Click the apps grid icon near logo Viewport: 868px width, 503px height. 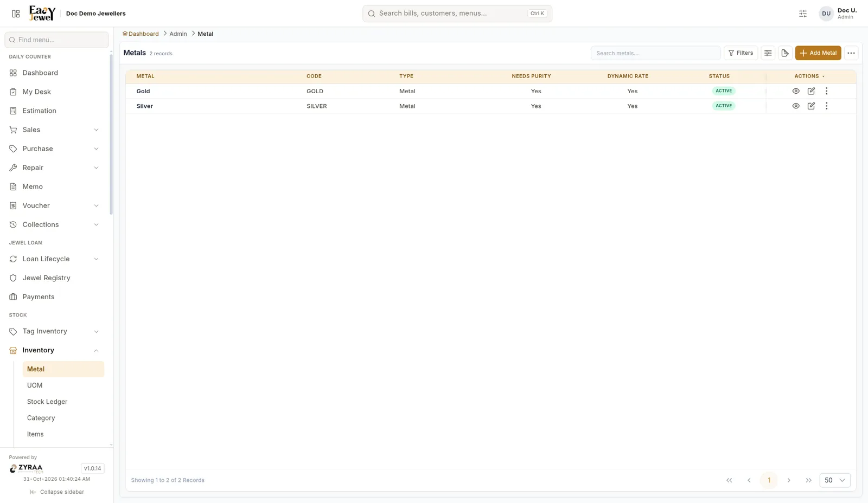pyautogui.click(x=16, y=14)
